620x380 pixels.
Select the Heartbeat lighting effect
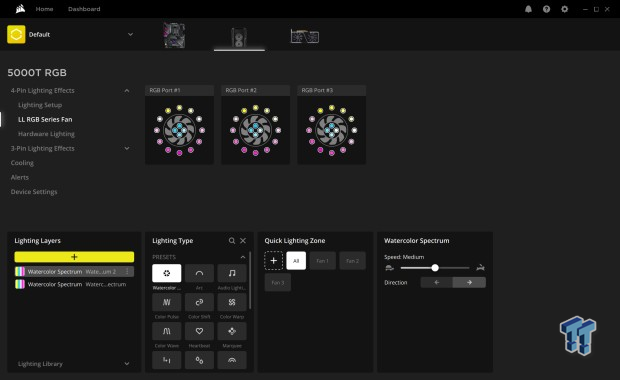pos(199,331)
